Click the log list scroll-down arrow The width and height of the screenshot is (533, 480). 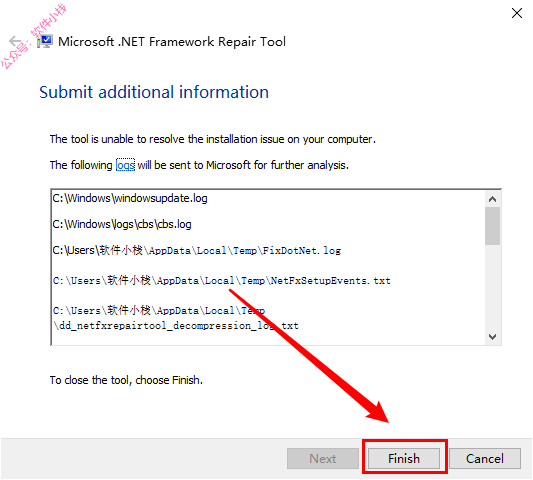[x=492, y=337]
